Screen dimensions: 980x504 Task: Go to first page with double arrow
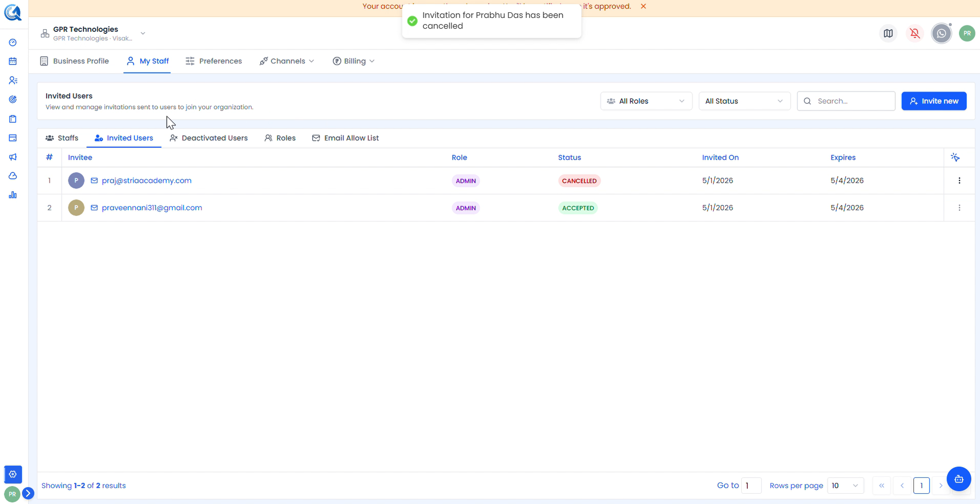882,486
